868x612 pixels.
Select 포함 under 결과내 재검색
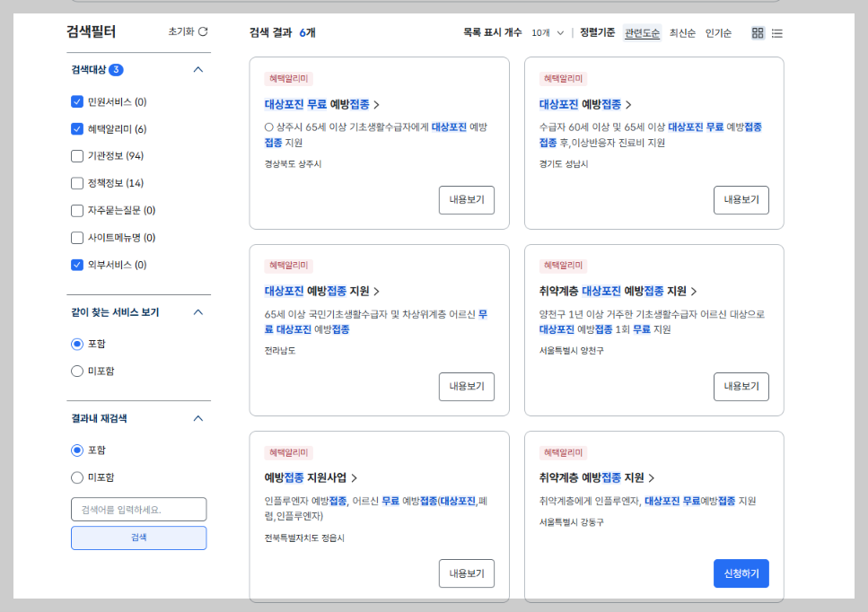pyautogui.click(x=77, y=450)
